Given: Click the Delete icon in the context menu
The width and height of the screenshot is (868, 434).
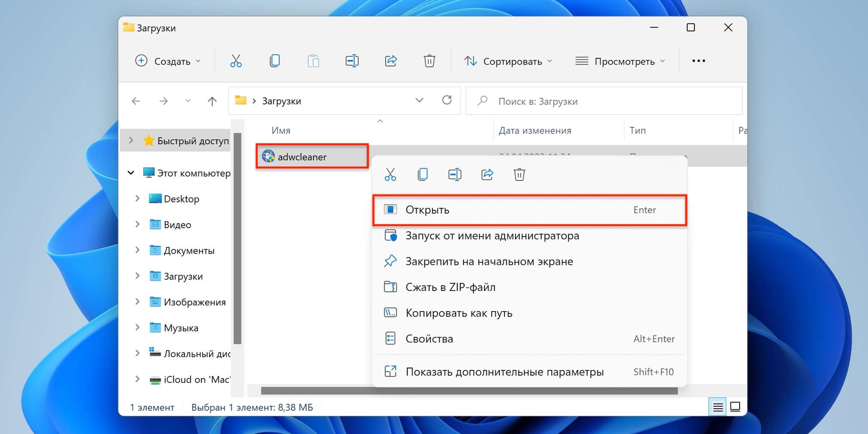Looking at the screenshot, I should click(x=519, y=175).
